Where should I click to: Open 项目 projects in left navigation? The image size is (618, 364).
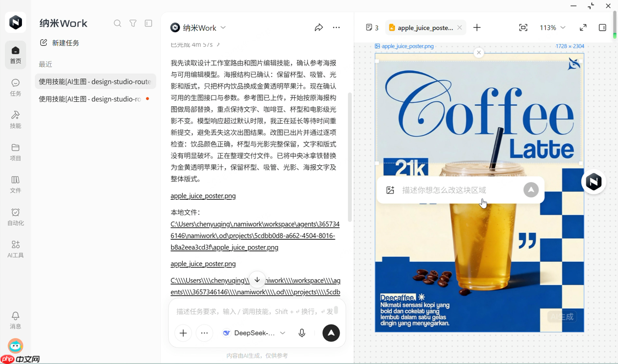pos(16,152)
